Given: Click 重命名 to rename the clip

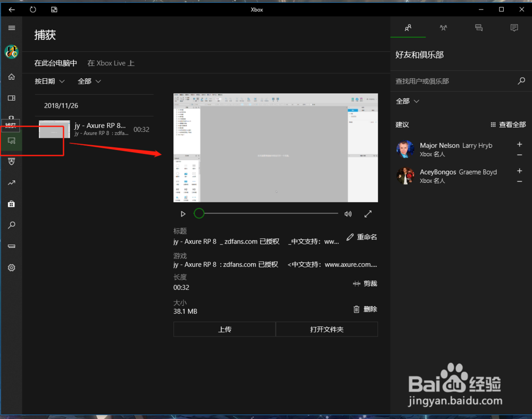Looking at the screenshot, I should [x=362, y=237].
